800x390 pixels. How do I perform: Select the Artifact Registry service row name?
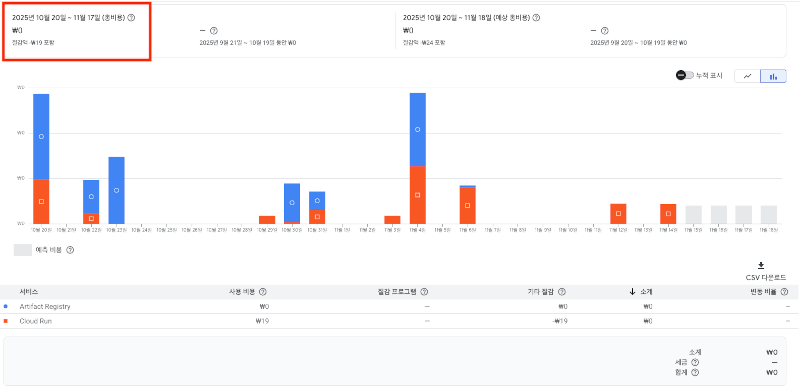(x=45, y=307)
